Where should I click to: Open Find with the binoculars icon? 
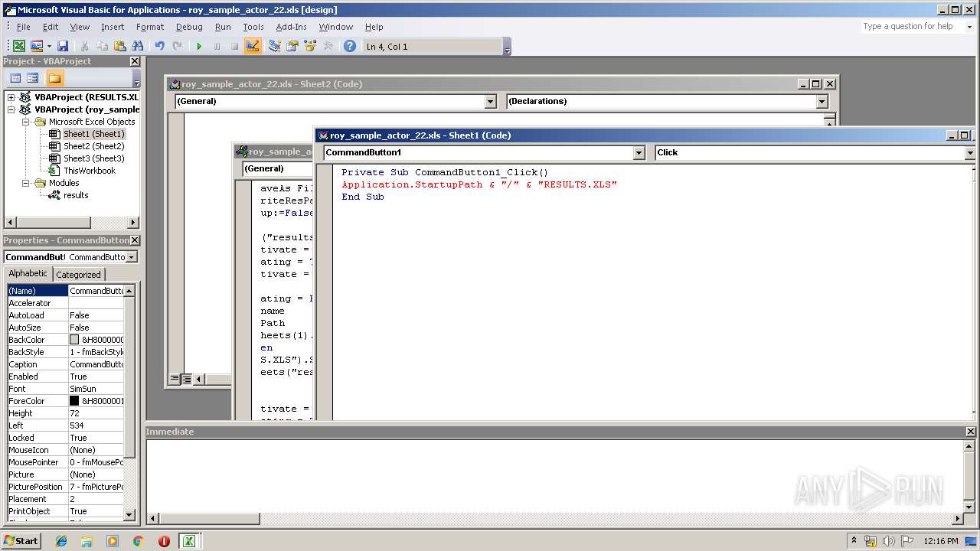138,47
